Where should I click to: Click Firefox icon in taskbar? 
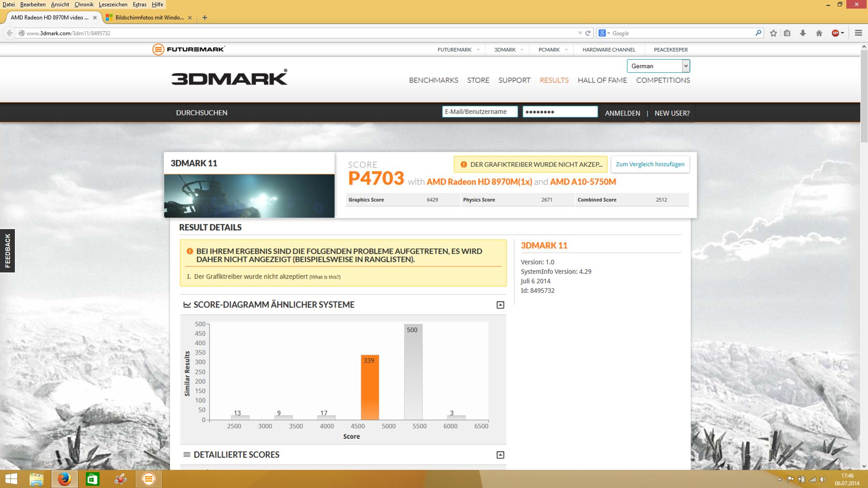pyautogui.click(x=64, y=479)
